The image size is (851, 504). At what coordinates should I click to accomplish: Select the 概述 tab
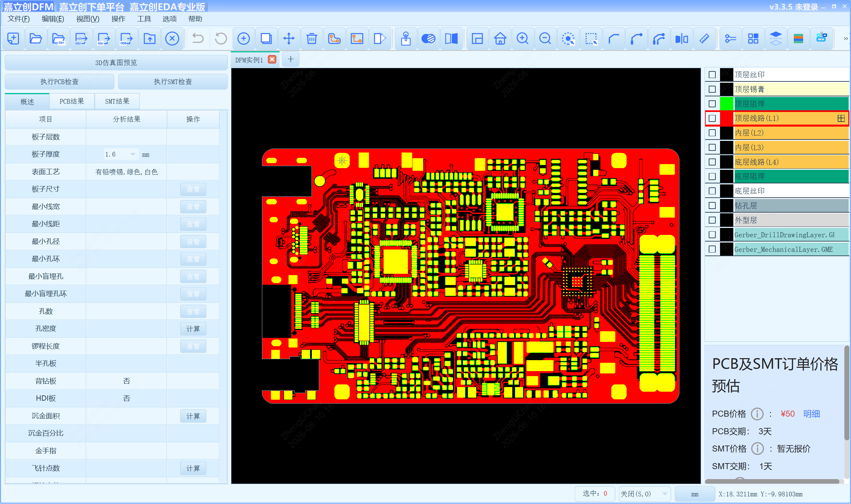point(27,102)
